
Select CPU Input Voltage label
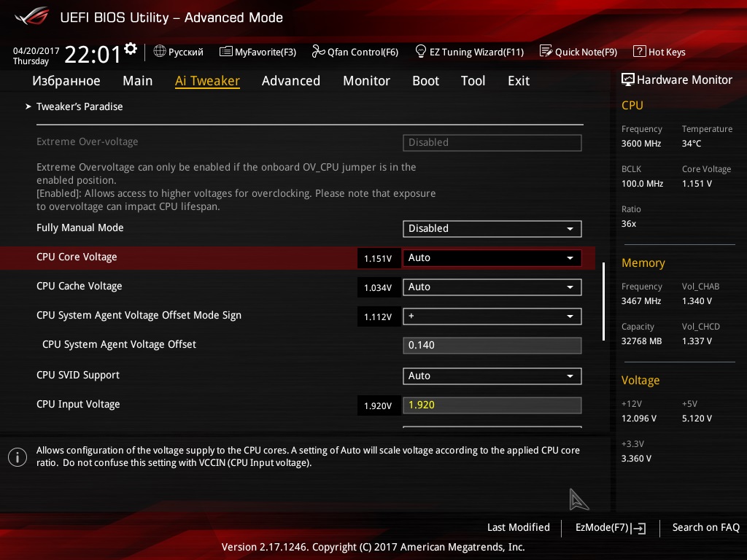(x=78, y=404)
